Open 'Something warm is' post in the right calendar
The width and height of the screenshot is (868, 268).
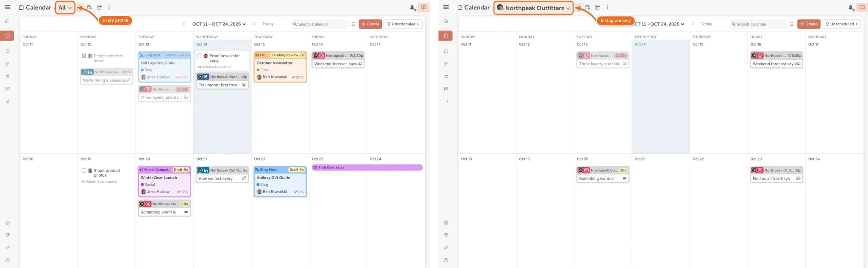pos(603,174)
